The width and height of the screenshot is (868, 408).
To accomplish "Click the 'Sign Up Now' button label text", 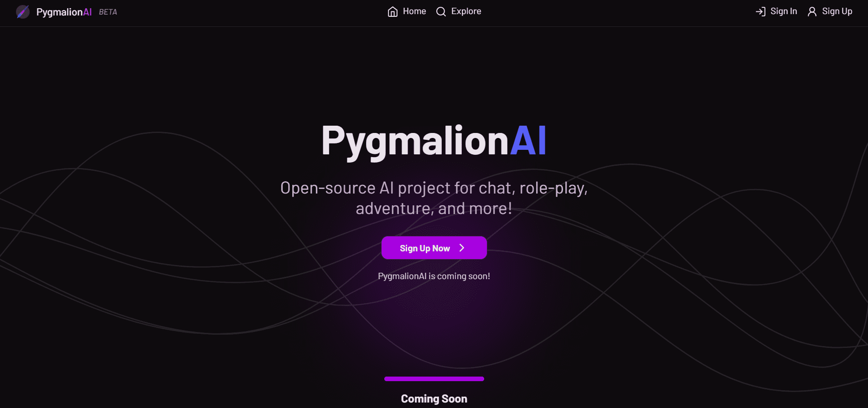I will point(425,248).
